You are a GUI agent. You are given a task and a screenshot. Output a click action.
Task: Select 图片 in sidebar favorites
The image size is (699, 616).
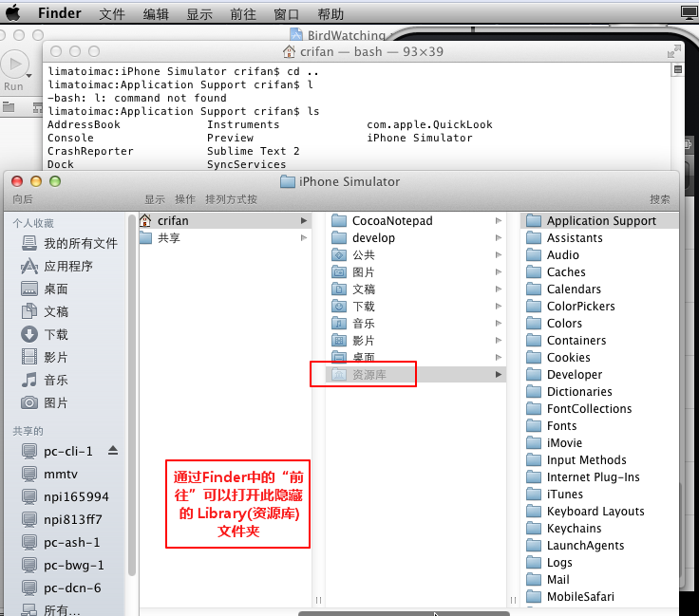[45, 402]
